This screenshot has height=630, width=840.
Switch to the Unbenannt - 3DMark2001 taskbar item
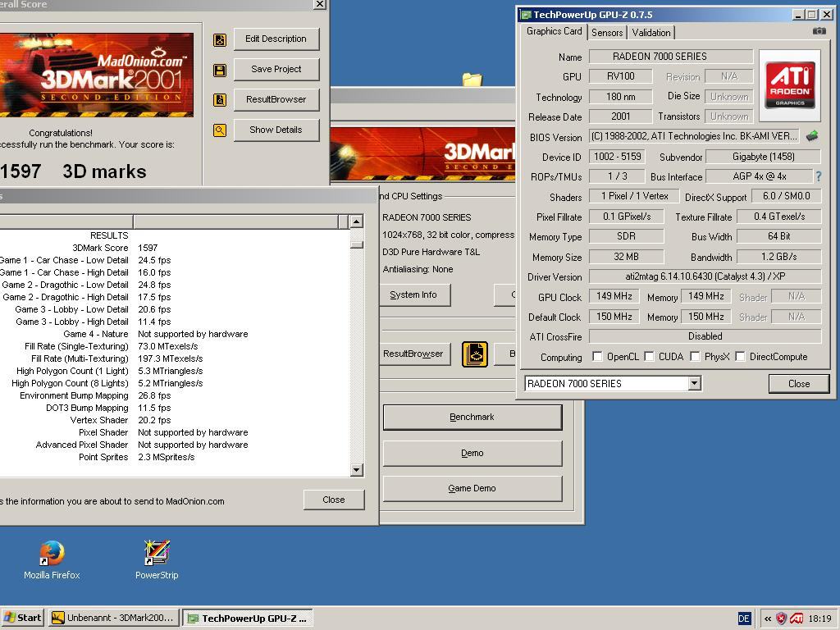pyautogui.click(x=113, y=619)
